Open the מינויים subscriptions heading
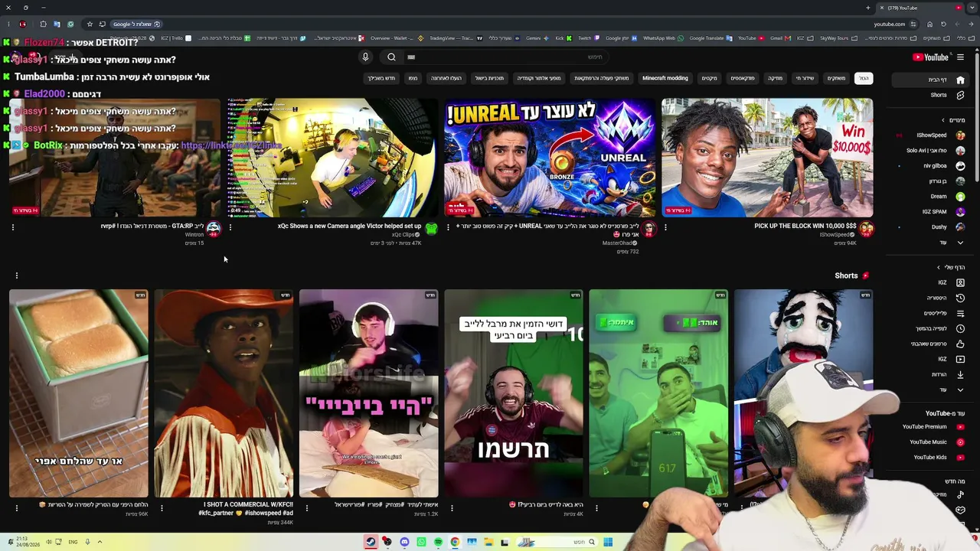Screen dimensions: 980x551 pos(954,120)
